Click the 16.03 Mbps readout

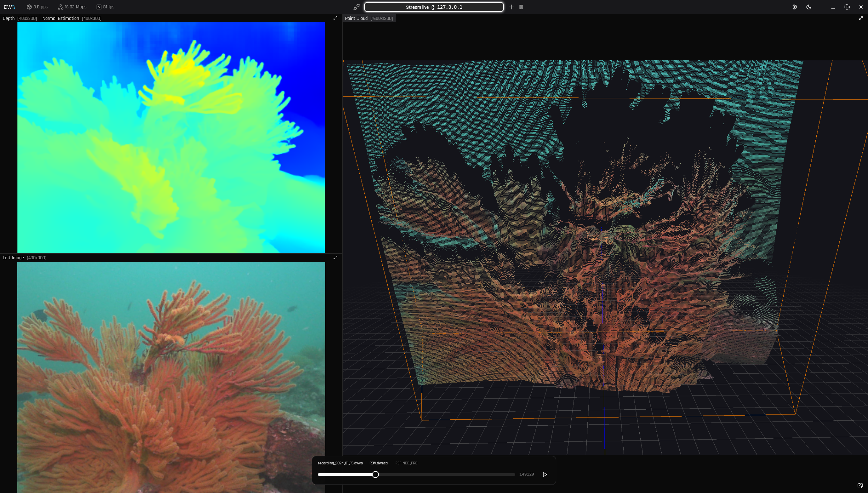click(x=76, y=7)
